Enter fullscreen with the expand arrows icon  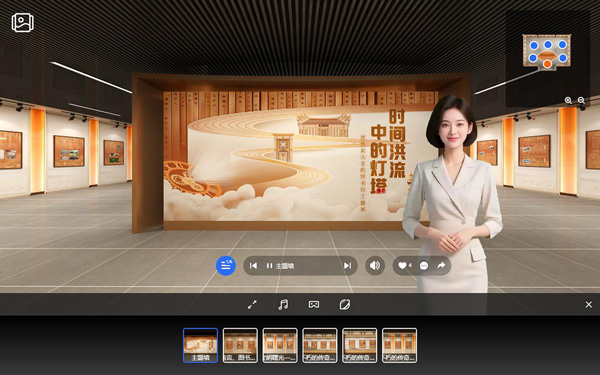[252, 305]
